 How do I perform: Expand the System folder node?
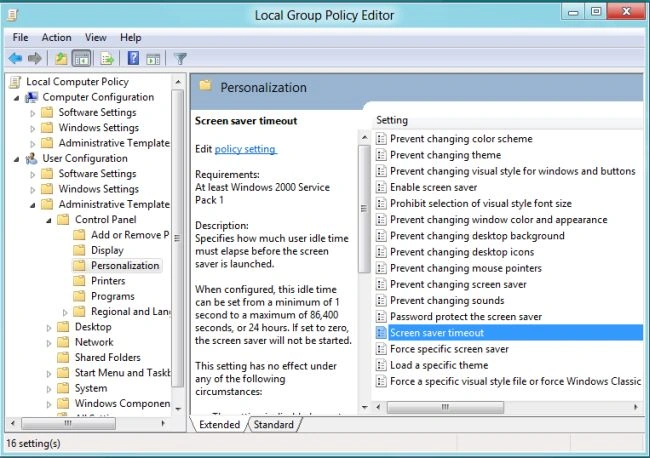pos(49,389)
